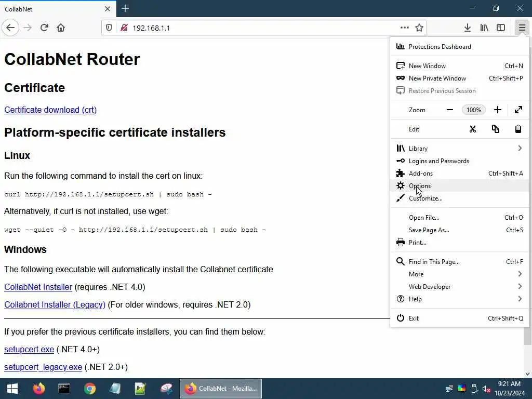Open the Windows Start menu

coord(12,389)
